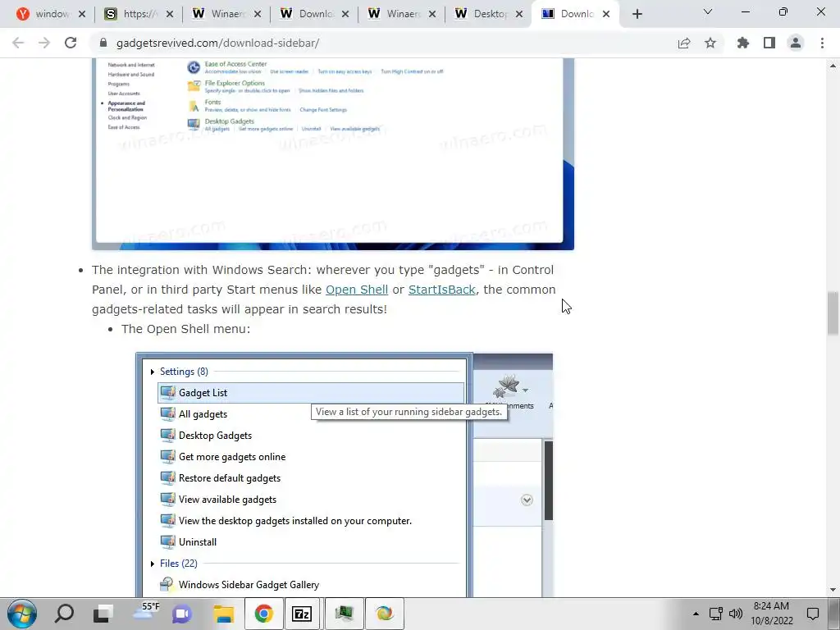Open the notification center icon
Screen dimensions: 840x630
(x=813, y=614)
